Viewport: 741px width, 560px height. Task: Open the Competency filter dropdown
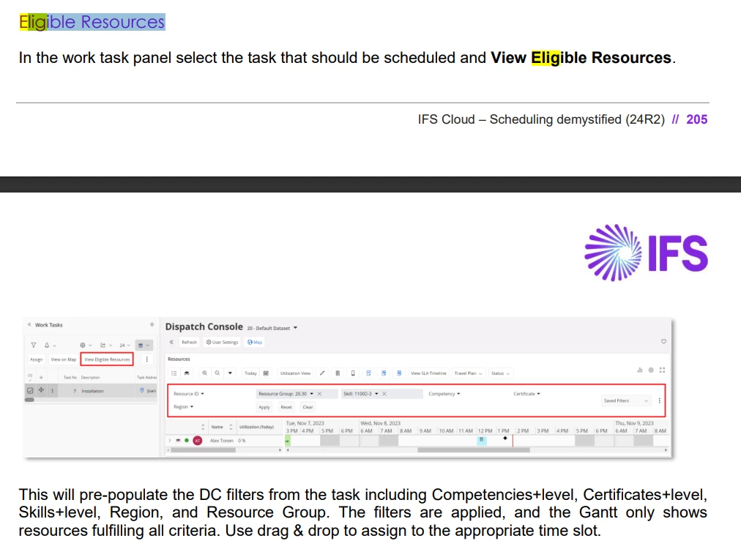[444, 394]
